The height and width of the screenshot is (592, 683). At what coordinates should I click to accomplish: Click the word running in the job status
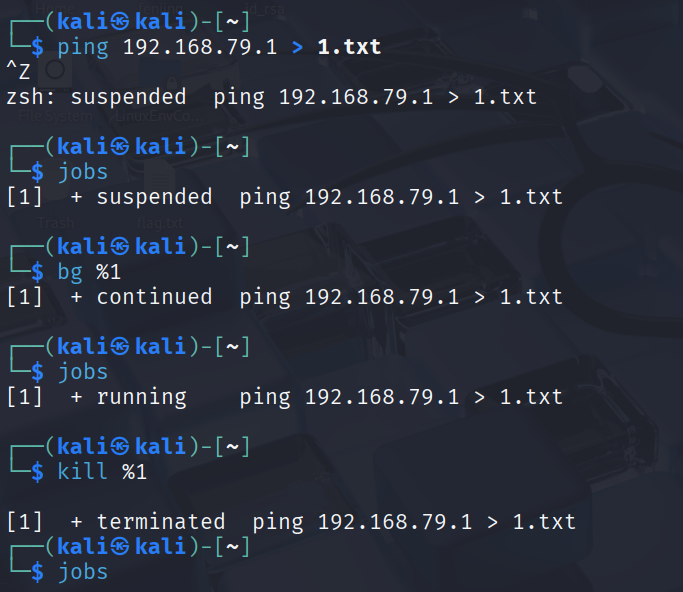pos(141,396)
